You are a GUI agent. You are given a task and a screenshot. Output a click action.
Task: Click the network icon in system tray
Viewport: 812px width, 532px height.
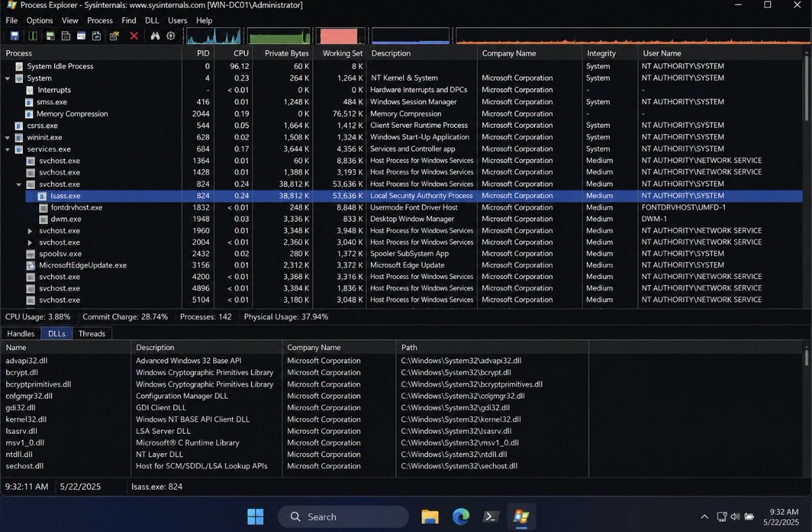[721, 517]
